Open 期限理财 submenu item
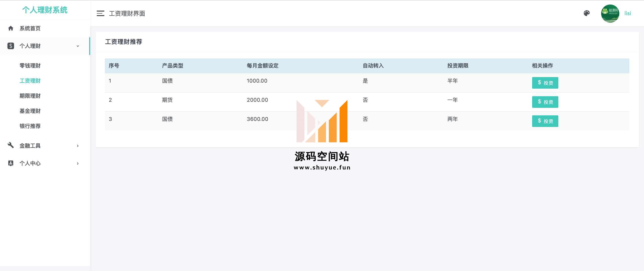The image size is (644, 271). coord(30,96)
